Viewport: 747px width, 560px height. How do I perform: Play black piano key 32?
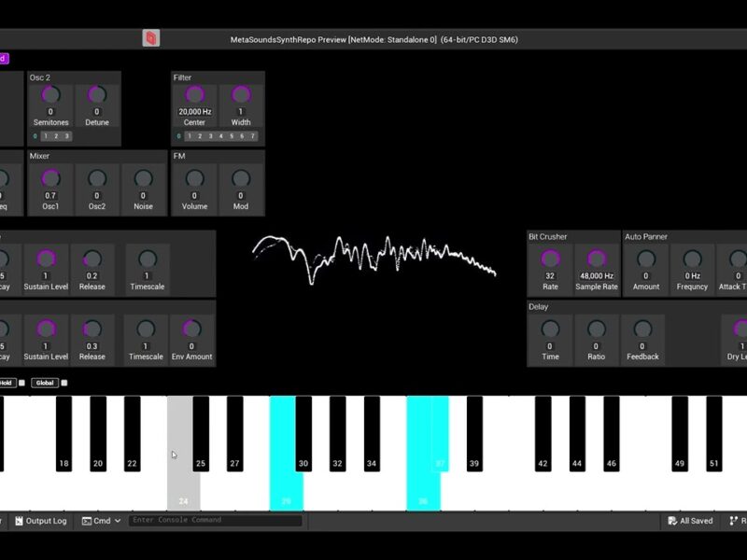click(338, 433)
